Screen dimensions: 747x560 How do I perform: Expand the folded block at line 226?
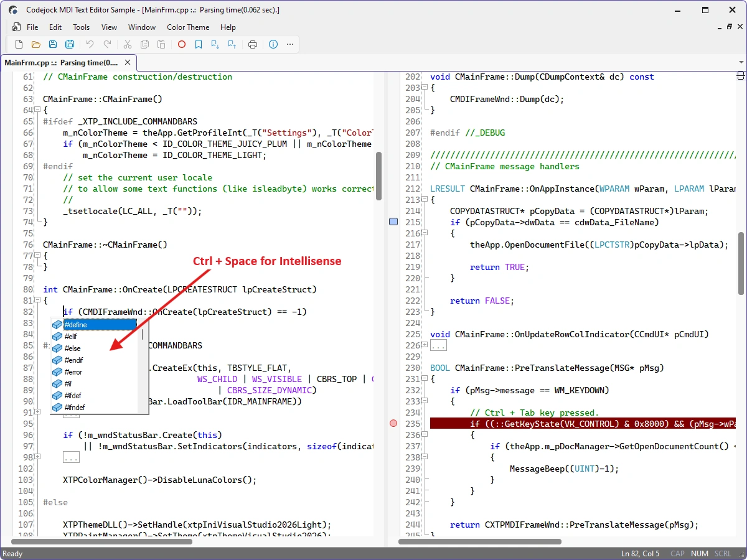425,345
